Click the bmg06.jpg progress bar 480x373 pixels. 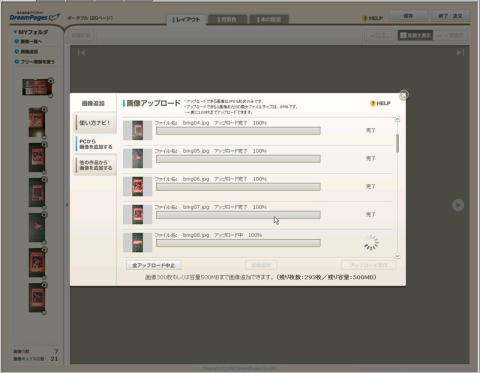[x=238, y=187]
